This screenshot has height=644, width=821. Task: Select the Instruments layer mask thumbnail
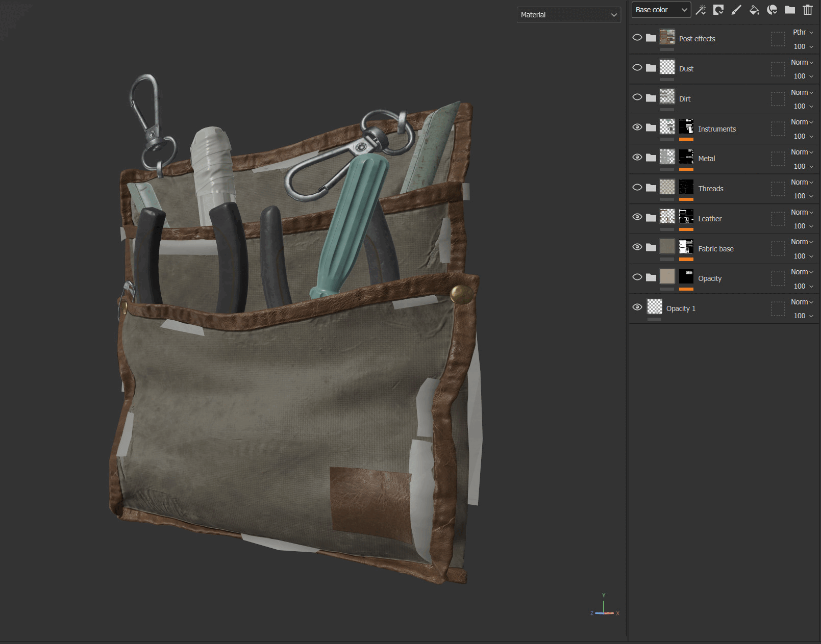(686, 126)
